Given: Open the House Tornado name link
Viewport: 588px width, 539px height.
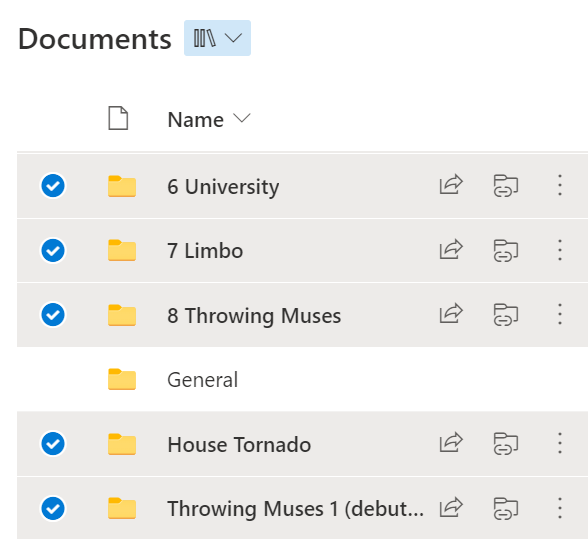Looking at the screenshot, I should 239,444.
